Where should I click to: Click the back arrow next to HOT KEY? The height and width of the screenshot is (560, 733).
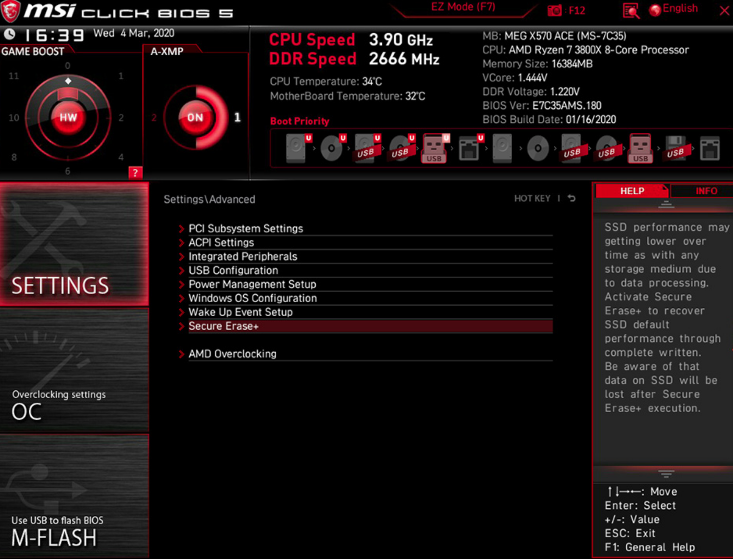click(x=572, y=198)
